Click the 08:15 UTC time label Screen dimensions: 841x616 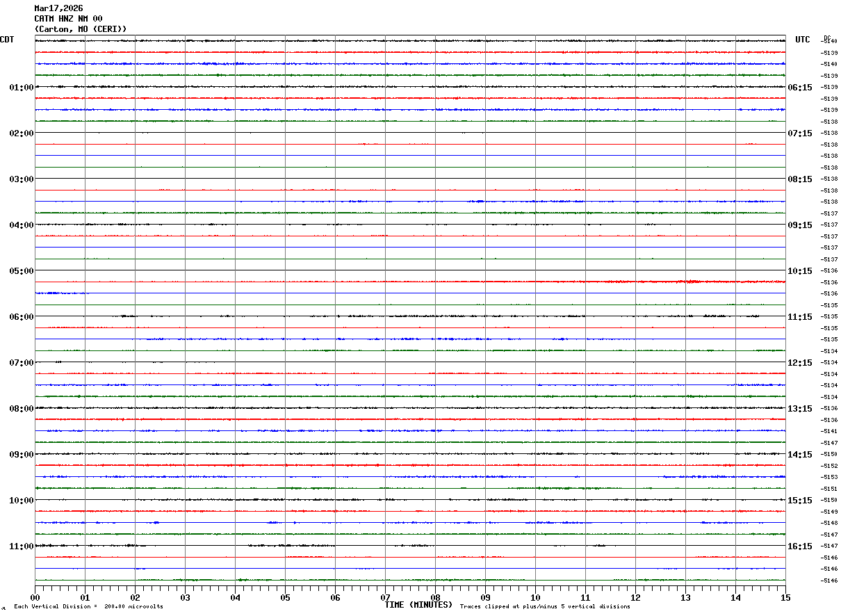799,179
